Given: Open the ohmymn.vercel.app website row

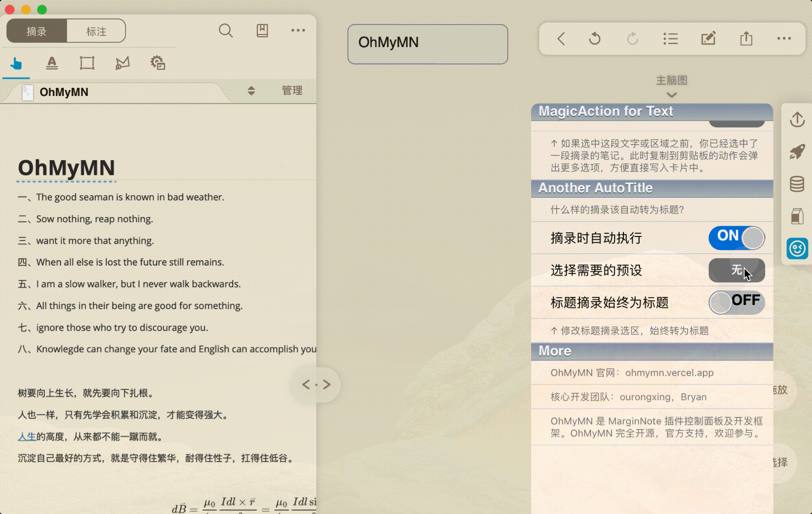Looking at the screenshot, I should pos(652,373).
